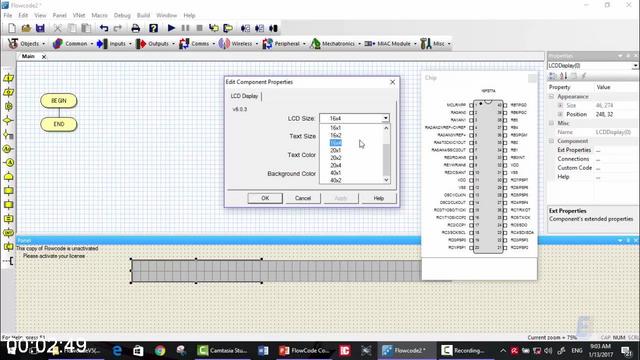Collapse the Component property group

point(551,141)
